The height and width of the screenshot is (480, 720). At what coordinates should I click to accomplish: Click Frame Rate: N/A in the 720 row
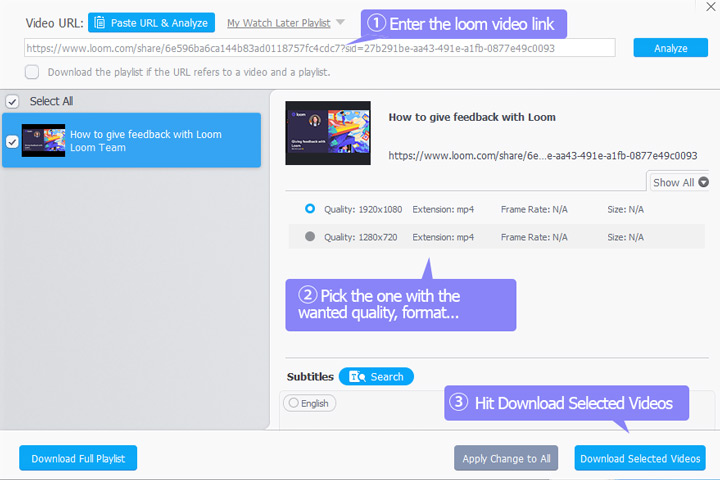tap(534, 237)
